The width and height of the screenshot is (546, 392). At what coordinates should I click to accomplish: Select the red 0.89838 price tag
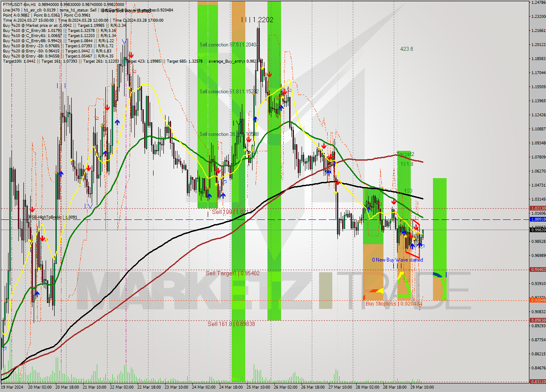pos(537,320)
